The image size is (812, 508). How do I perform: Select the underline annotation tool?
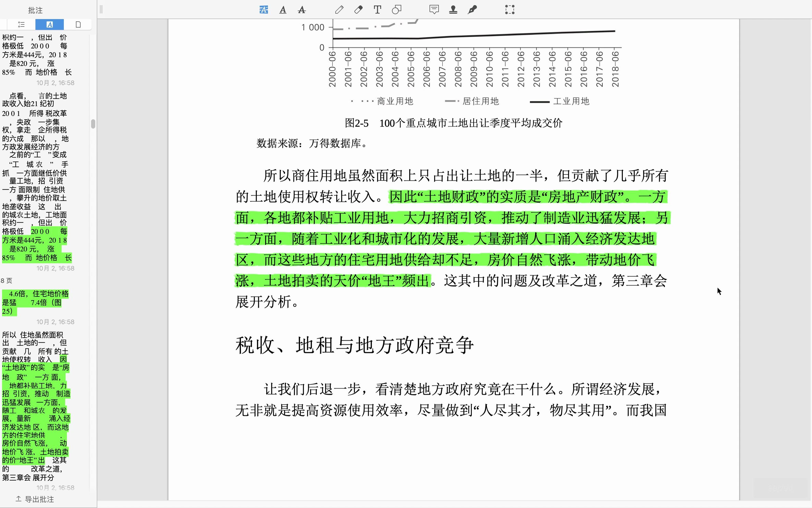(283, 10)
